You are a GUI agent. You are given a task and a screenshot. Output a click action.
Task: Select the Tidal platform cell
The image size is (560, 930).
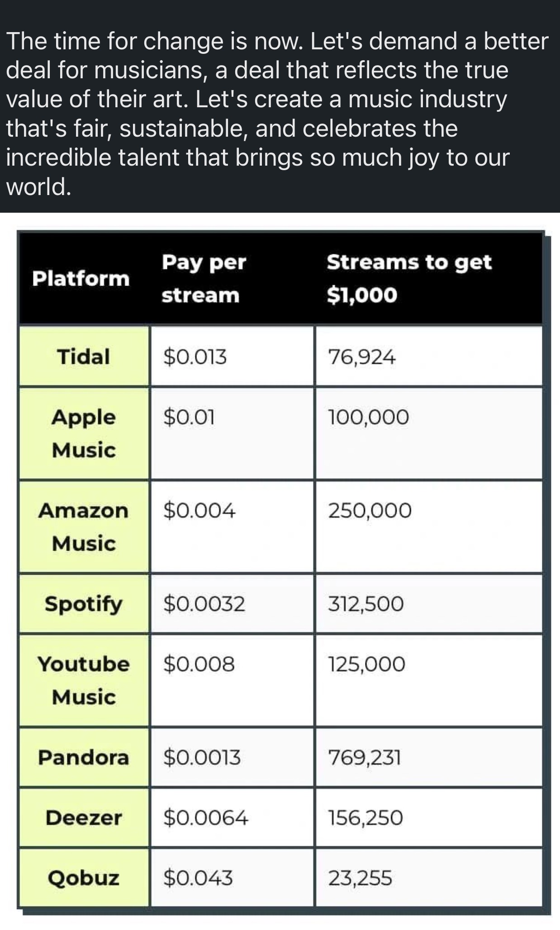coord(84,357)
